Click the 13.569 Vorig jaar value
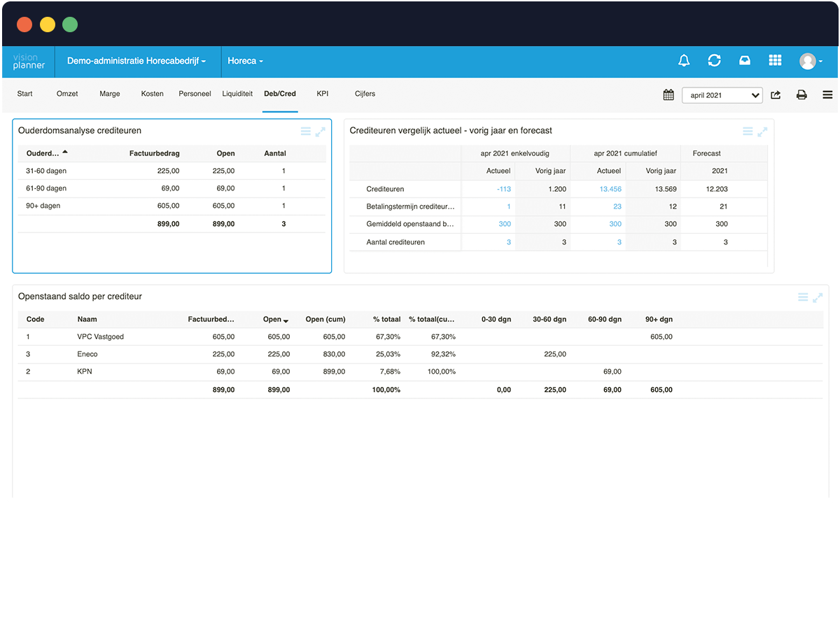This screenshot has width=840, height=630. (665, 189)
